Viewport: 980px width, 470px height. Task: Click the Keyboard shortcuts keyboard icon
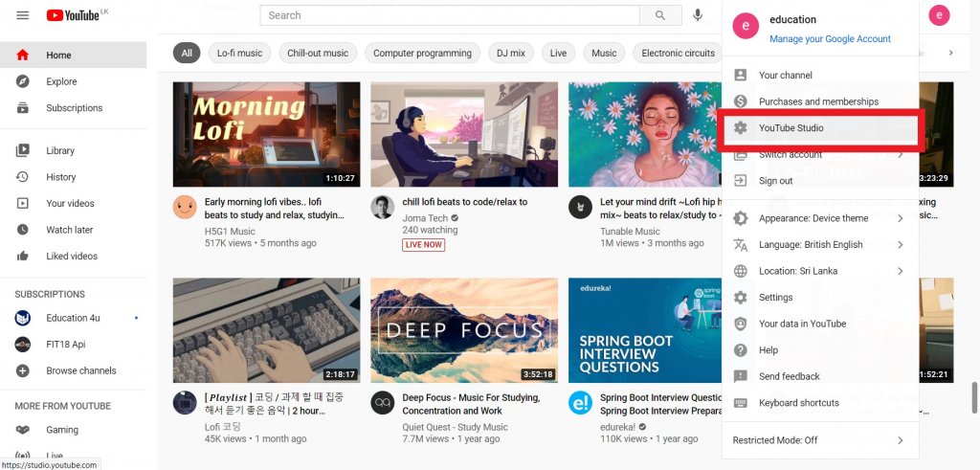pos(741,402)
